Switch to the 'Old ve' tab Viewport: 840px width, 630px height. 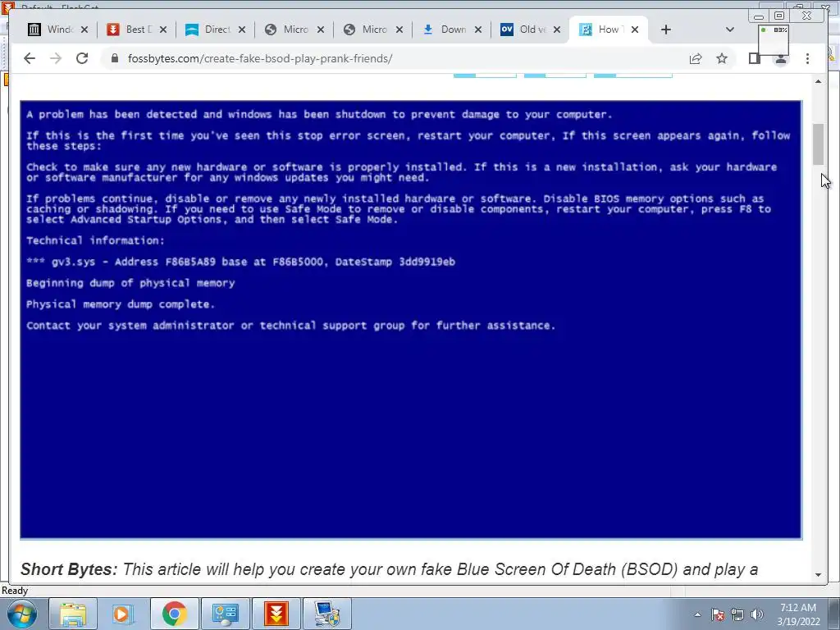click(524, 30)
